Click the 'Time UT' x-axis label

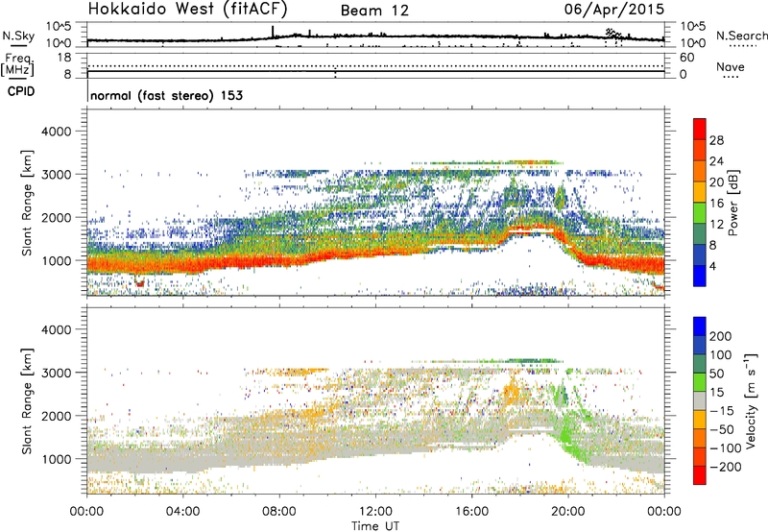tap(375, 526)
